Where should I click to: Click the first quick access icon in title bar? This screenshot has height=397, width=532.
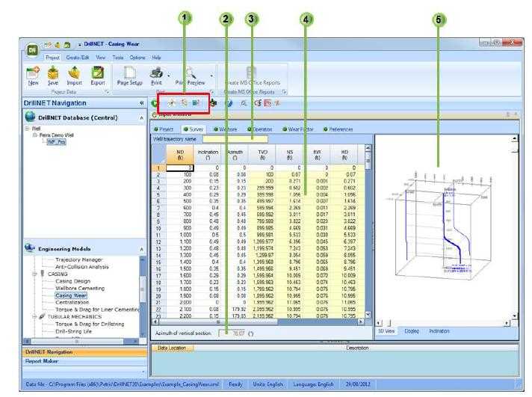pyautogui.click(x=48, y=45)
